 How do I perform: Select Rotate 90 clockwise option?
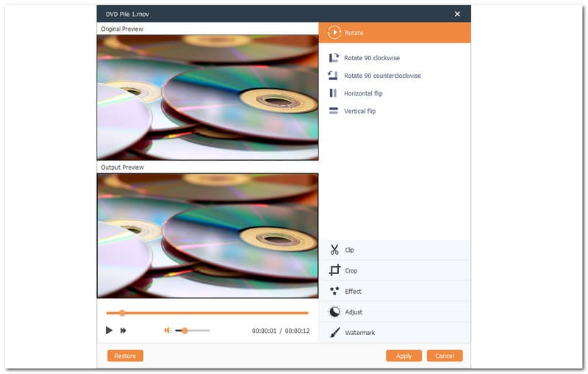(x=372, y=58)
